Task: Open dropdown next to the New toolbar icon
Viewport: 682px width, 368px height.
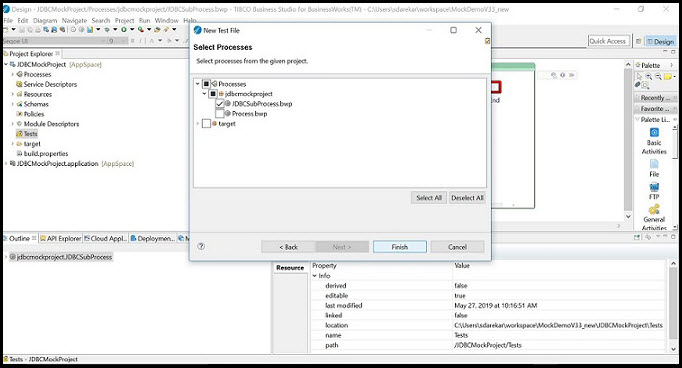Action: tap(13, 30)
